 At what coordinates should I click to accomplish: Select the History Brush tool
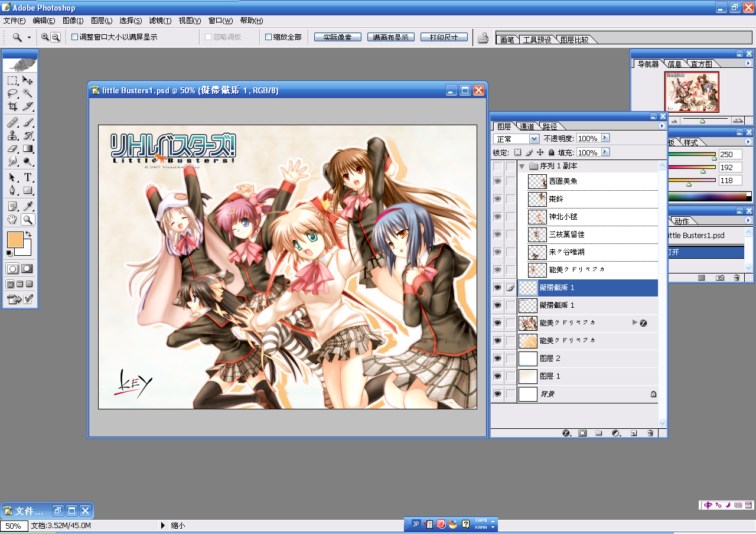[x=28, y=135]
